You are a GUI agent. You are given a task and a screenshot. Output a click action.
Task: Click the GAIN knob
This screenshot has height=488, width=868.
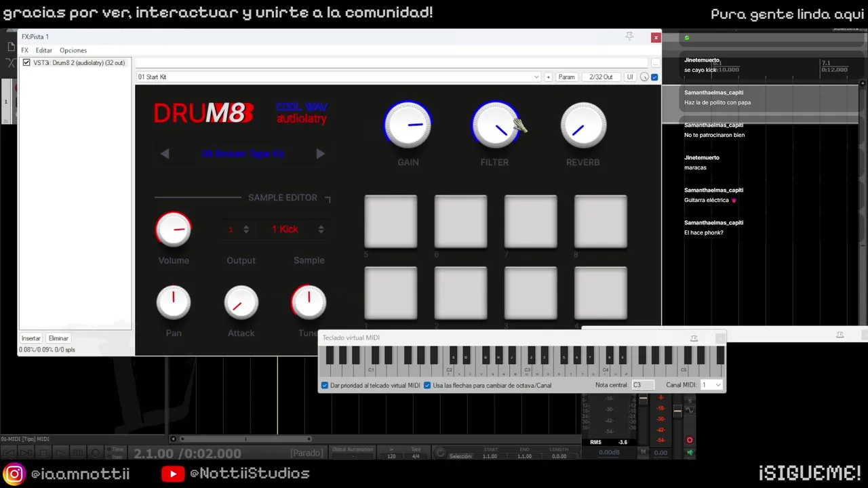click(x=408, y=126)
